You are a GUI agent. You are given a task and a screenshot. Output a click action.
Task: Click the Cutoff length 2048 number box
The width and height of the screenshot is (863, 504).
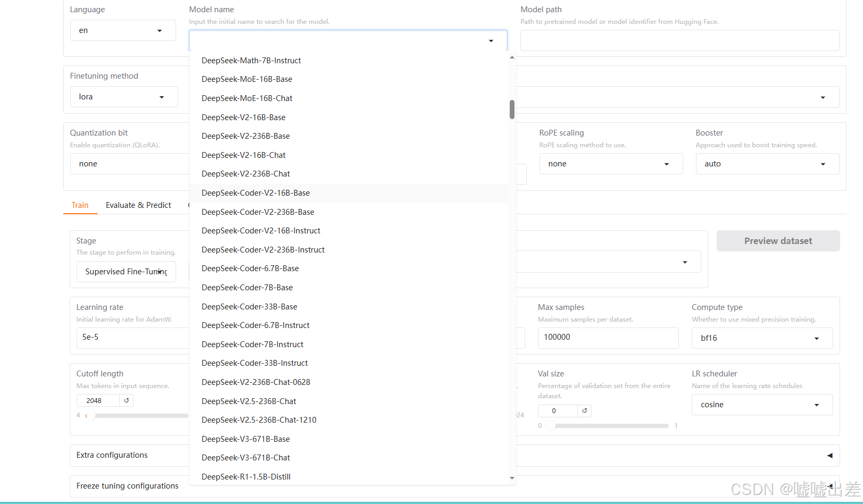[98, 400]
